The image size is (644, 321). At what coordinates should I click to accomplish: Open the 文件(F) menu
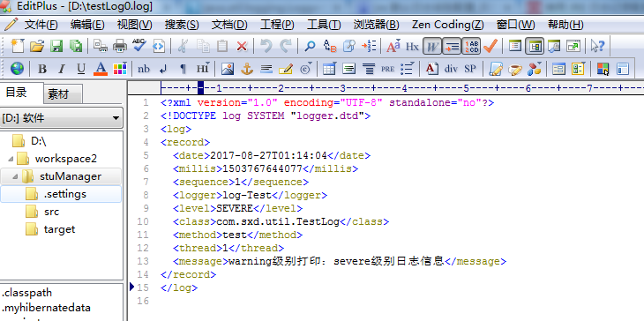pos(41,25)
